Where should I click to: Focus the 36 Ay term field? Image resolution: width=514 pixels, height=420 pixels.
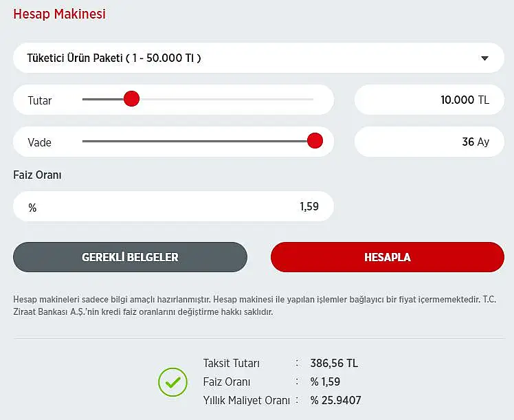429,142
